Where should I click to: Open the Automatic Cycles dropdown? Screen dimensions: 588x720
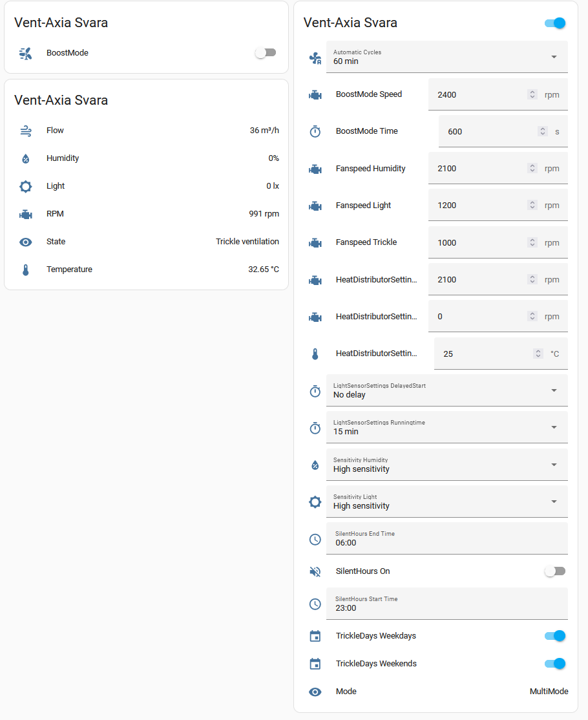[x=446, y=57]
